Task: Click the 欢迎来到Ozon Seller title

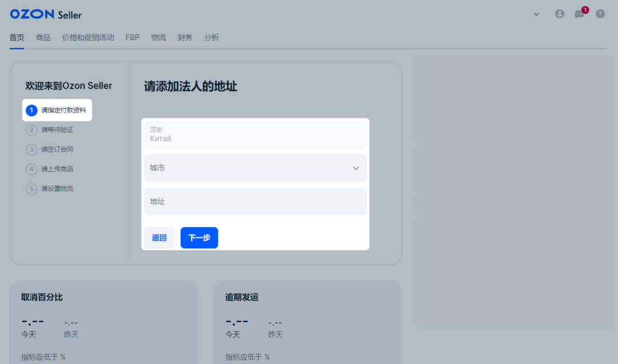Action: pos(69,86)
